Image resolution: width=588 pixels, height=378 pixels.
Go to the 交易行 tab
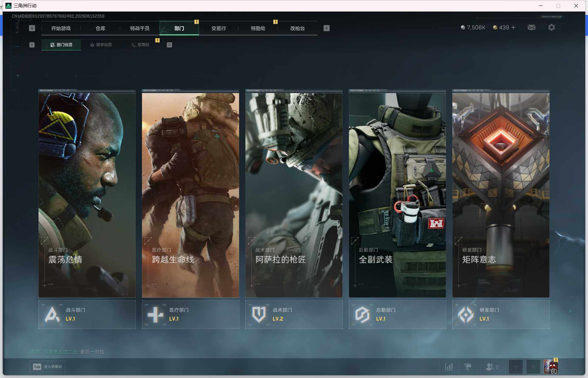pyautogui.click(x=218, y=28)
